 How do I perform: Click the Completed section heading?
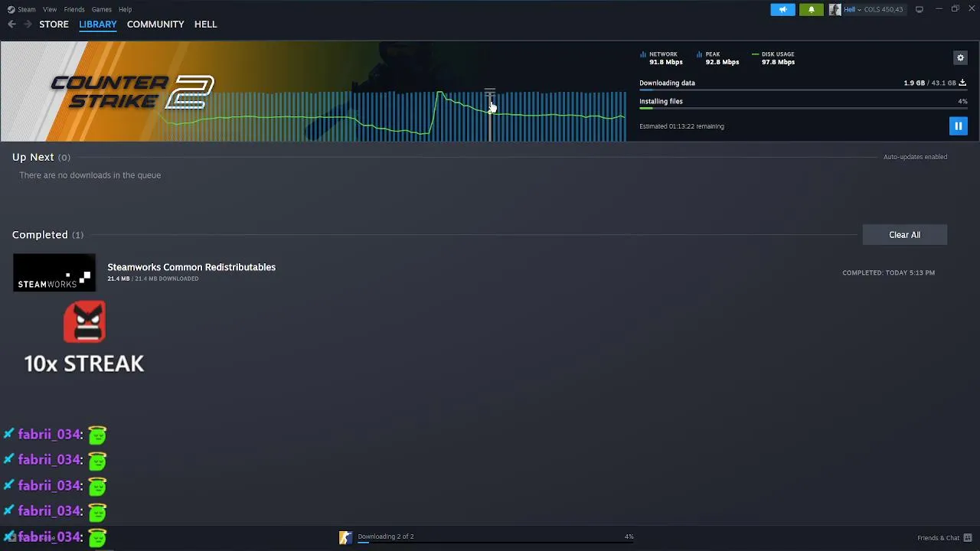(40, 235)
